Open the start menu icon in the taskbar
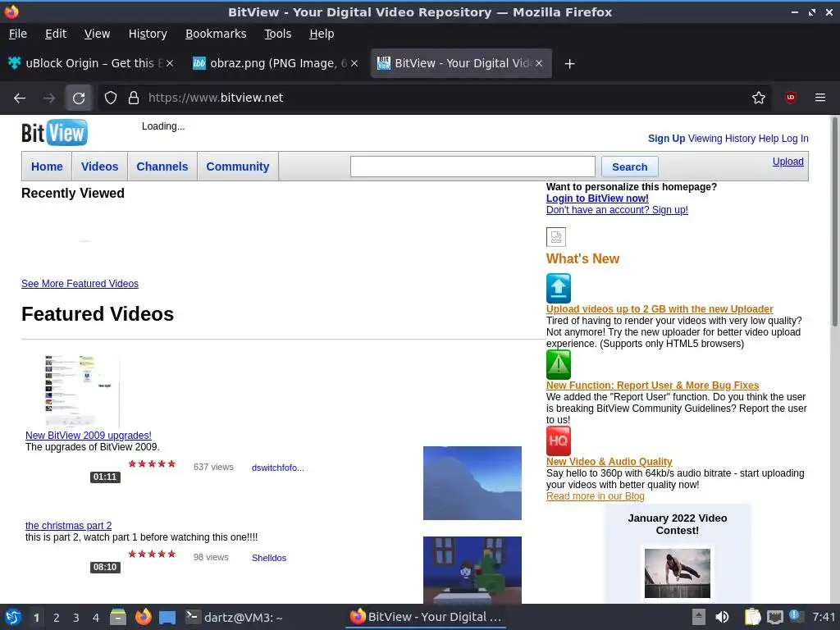Viewport: 840px width, 630px height. coord(13,617)
